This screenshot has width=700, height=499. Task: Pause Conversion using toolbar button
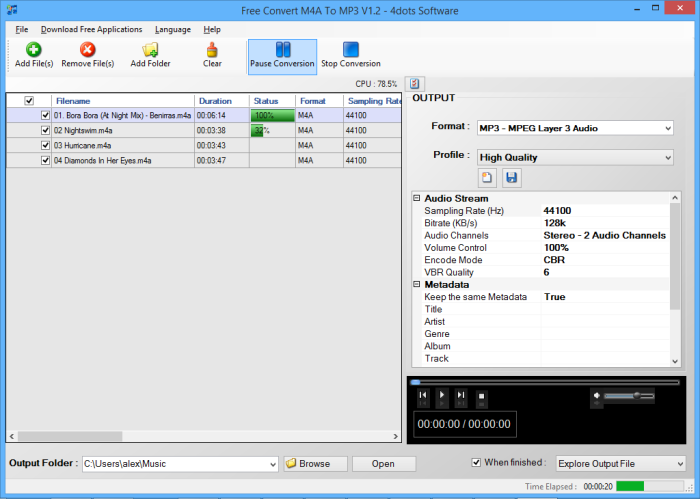(282, 57)
